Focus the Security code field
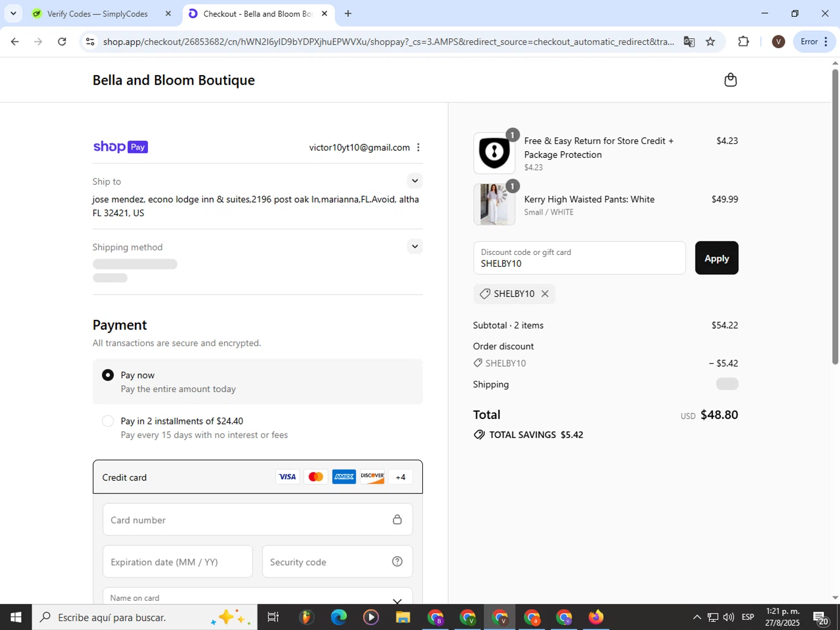This screenshot has height=630, width=840. [337, 562]
